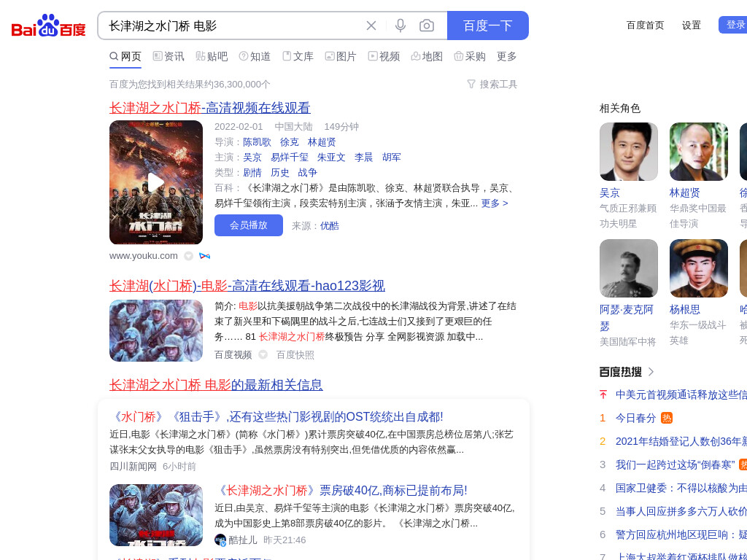Image resolution: width=747 pixels, height=560 pixels.
Task: Select genre 历史
Action: pos(279,172)
